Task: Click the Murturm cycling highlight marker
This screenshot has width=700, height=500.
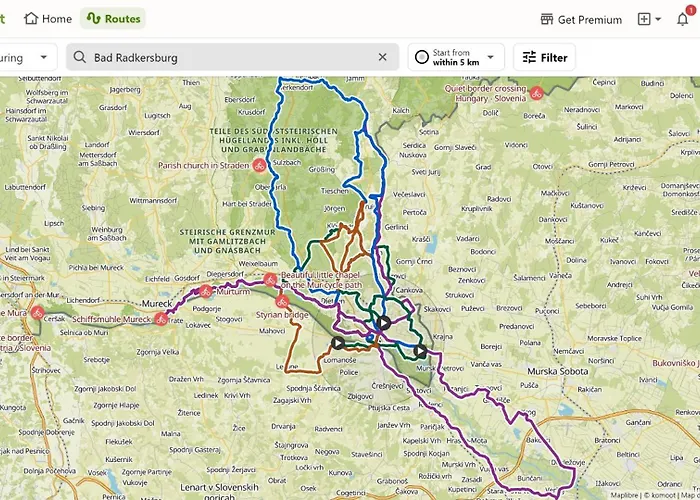Action: click(x=203, y=291)
